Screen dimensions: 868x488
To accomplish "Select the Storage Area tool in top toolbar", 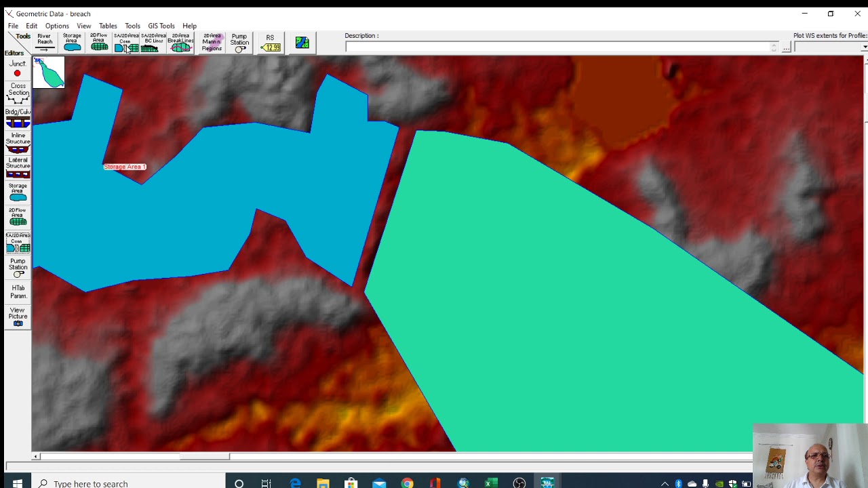I will pyautogui.click(x=72, y=42).
